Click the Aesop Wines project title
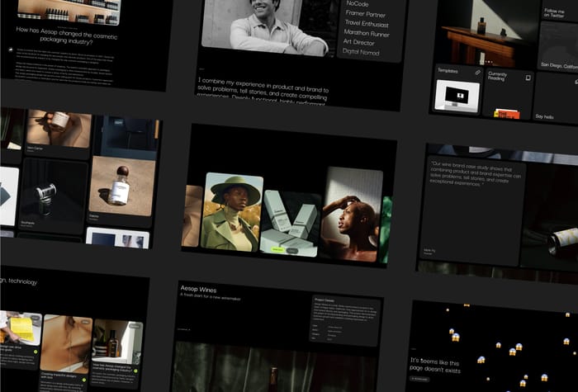 198,289
